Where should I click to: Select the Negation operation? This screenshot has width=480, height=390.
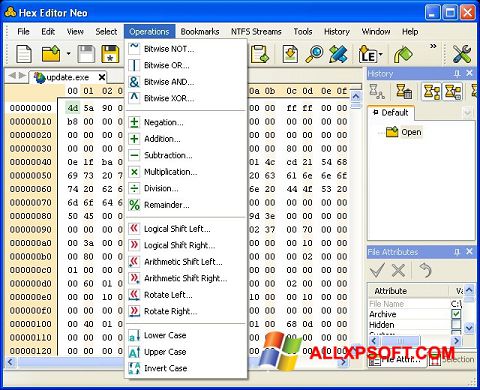coord(186,122)
